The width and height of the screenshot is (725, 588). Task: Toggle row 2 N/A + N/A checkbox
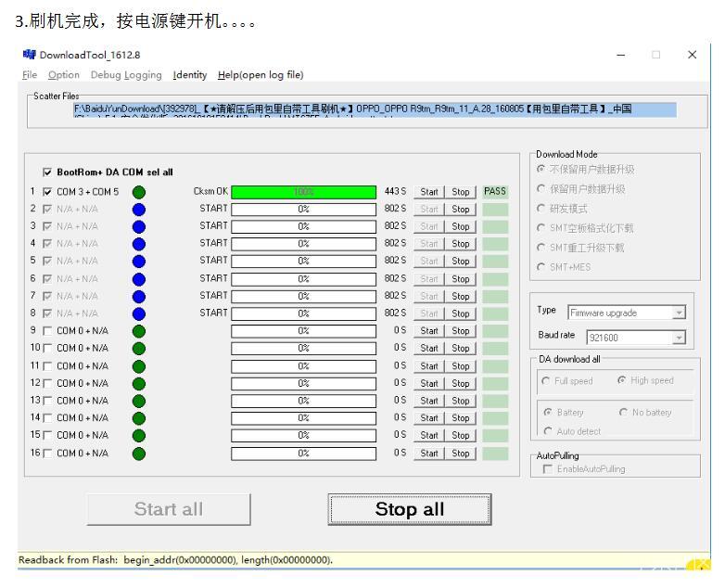point(47,209)
